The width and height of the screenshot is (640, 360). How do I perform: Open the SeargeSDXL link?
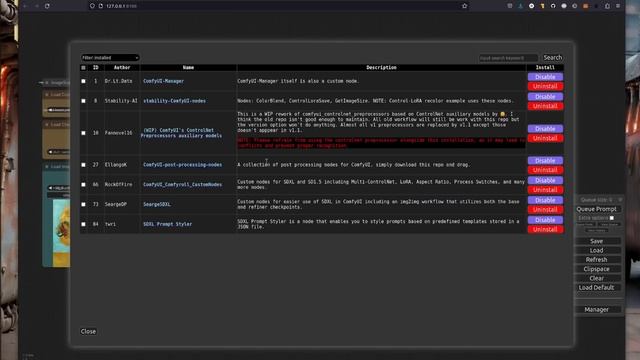[x=157, y=204]
